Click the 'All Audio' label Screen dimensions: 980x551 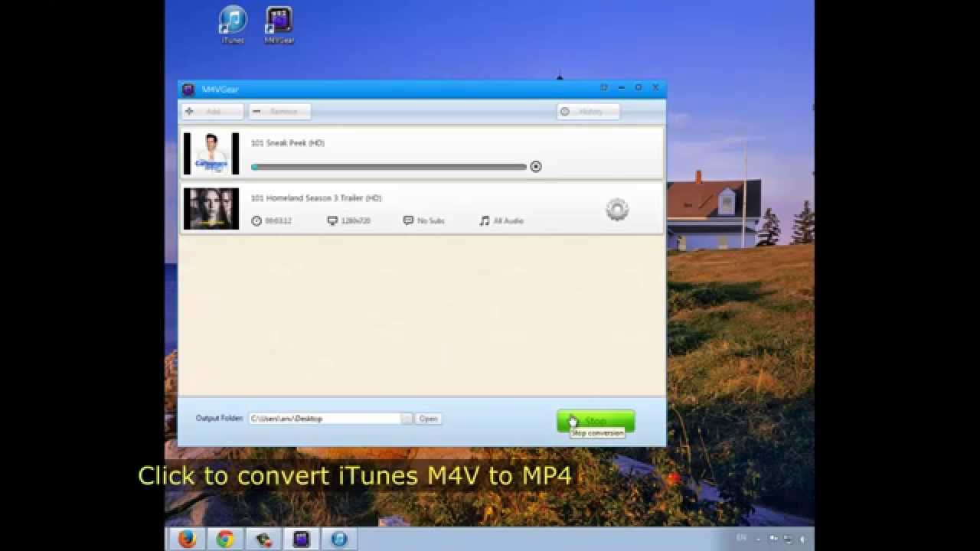(x=508, y=221)
